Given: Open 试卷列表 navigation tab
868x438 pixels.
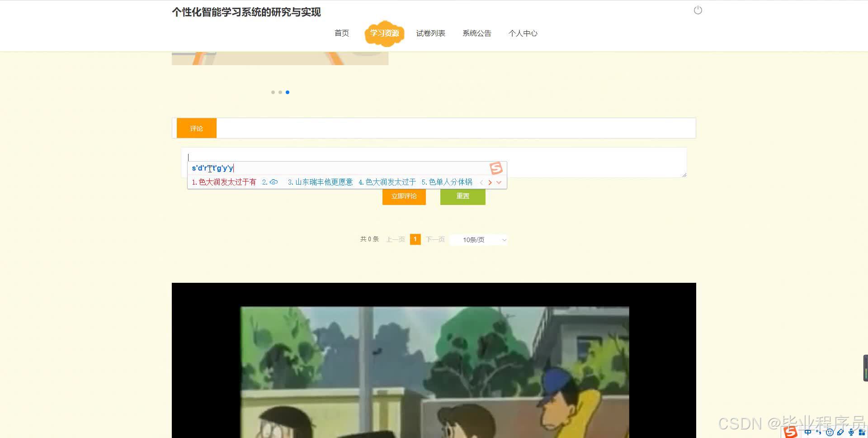Looking at the screenshot, I should pos(431,33).
